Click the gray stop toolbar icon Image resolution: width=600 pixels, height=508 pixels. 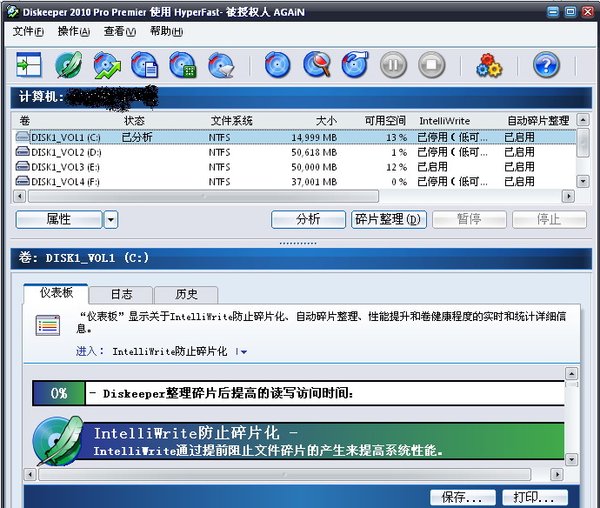432,65
